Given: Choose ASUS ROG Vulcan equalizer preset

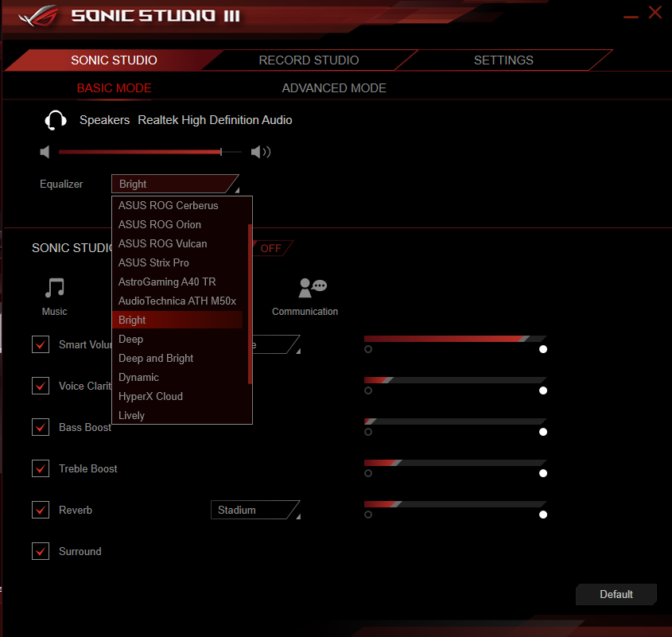Looking at the screenshot, I should [x=177, y=244].
